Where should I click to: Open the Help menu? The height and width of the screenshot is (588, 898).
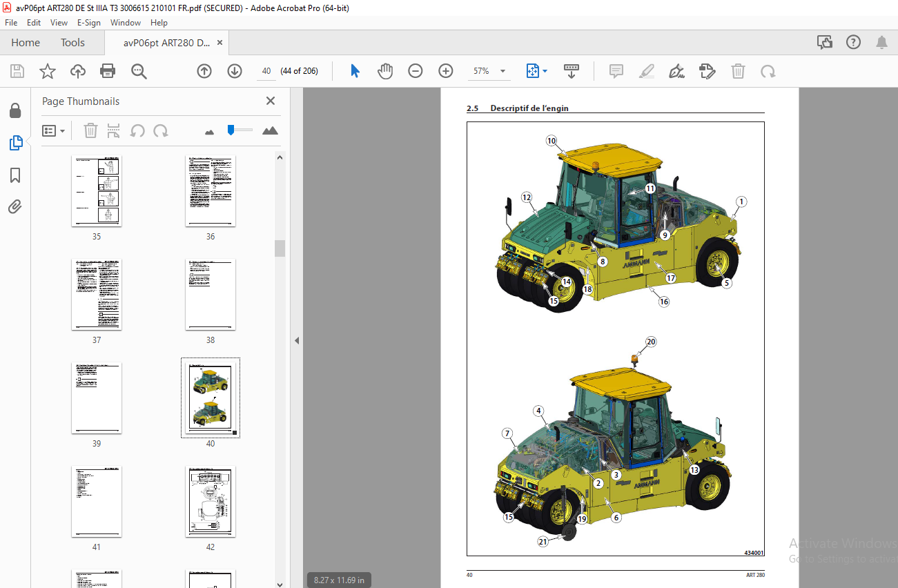tap(159, 23)
